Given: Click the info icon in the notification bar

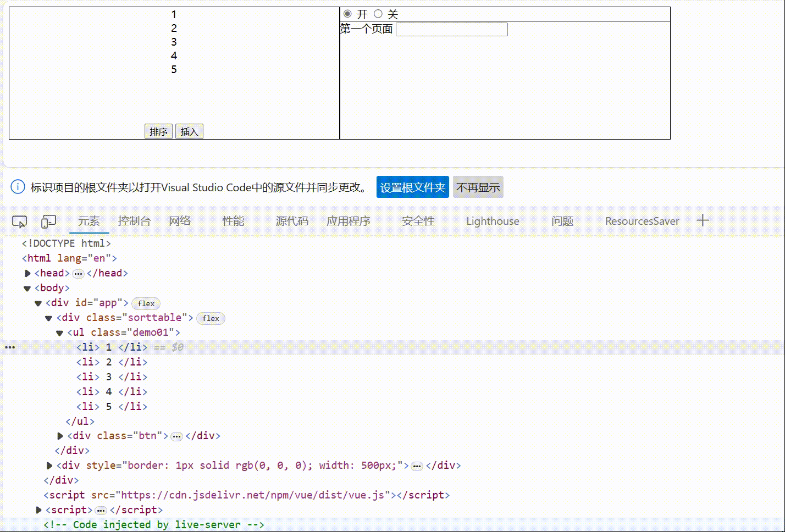Looking at the screenshot, I should [18, 187].
